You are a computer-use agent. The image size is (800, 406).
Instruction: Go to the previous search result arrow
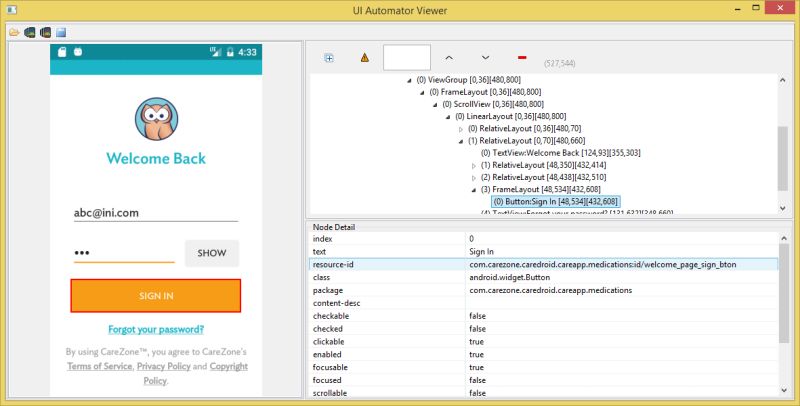[x=449, y=58]
